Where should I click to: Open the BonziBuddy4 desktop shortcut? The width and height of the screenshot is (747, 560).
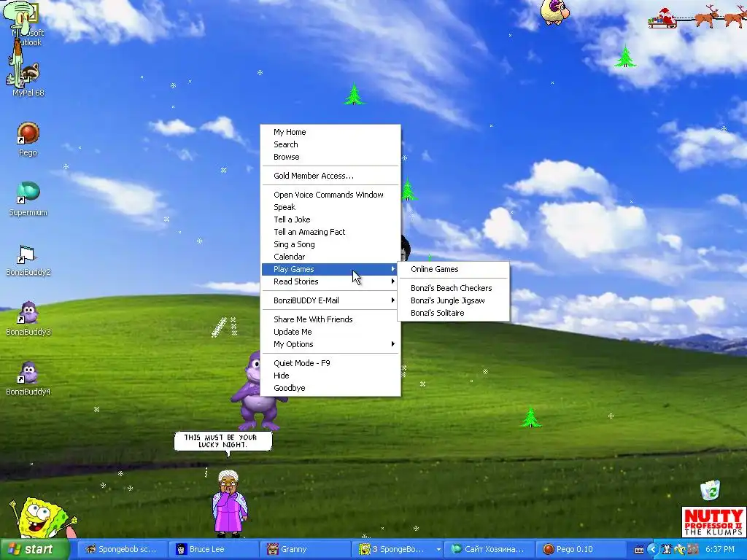(x=28, y=378)
